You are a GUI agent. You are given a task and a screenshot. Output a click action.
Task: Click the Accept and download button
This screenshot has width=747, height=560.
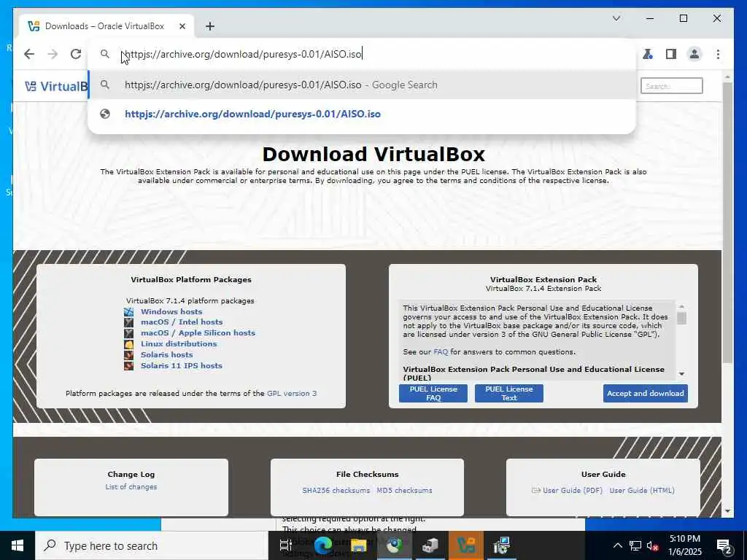[645, 393]
